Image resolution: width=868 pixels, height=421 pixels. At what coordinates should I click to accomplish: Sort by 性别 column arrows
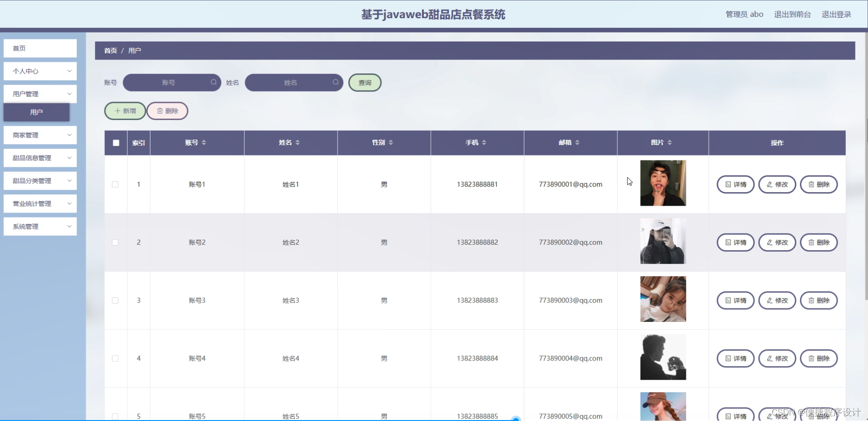point(391,142)
